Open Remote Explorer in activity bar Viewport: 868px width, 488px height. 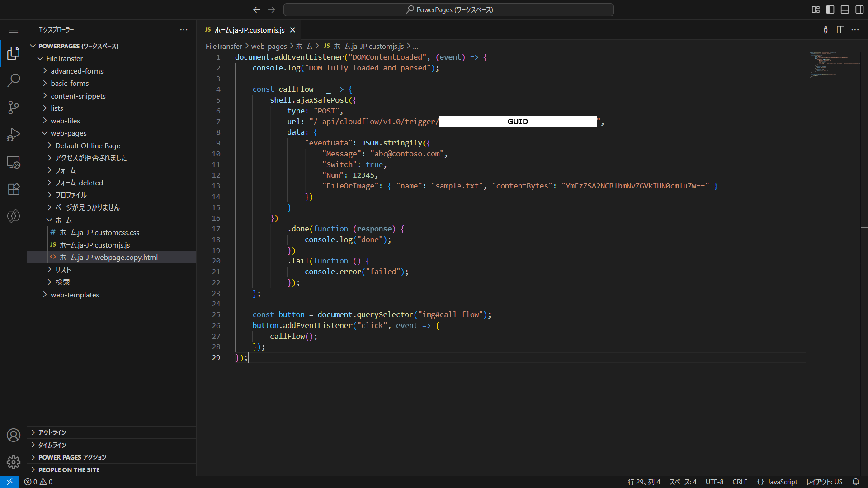[14, 162]
